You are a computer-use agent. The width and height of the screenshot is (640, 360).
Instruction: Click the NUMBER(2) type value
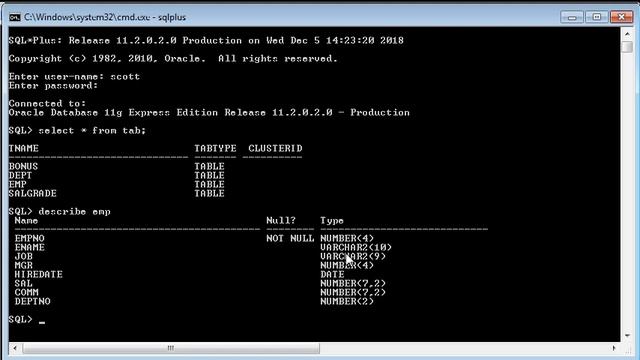pos(347,301)
